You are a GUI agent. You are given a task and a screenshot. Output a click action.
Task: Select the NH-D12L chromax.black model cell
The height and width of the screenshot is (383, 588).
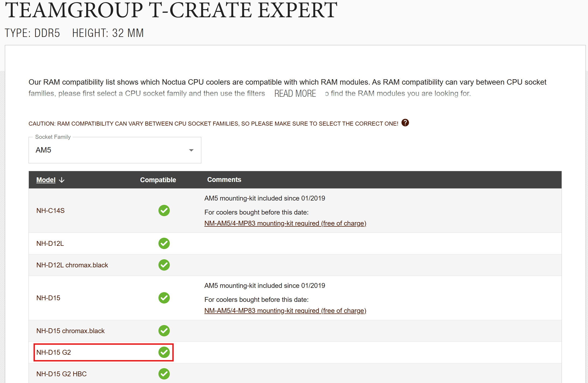[x=72, y=265]
